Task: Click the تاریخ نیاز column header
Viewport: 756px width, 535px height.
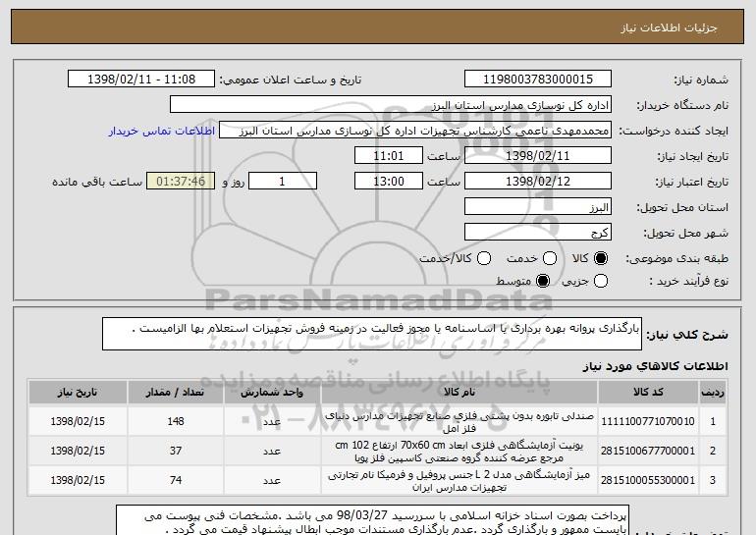Action: [78, 393]
